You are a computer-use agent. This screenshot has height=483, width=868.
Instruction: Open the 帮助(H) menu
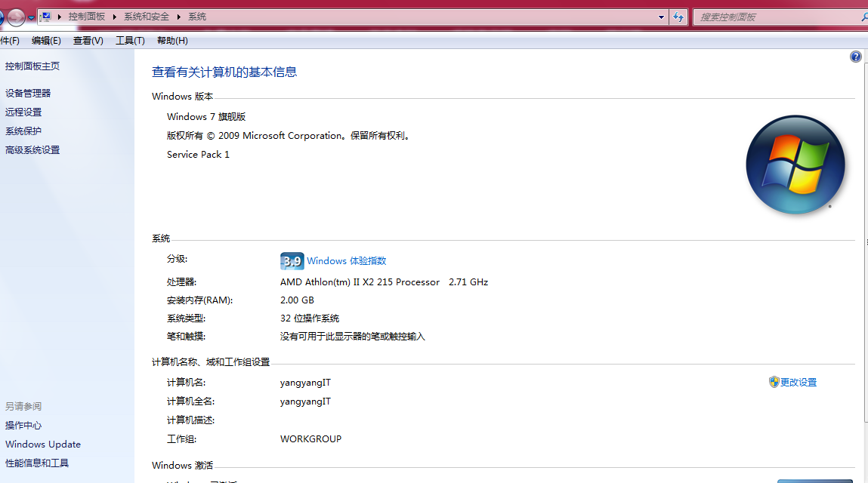pos(172,41)
